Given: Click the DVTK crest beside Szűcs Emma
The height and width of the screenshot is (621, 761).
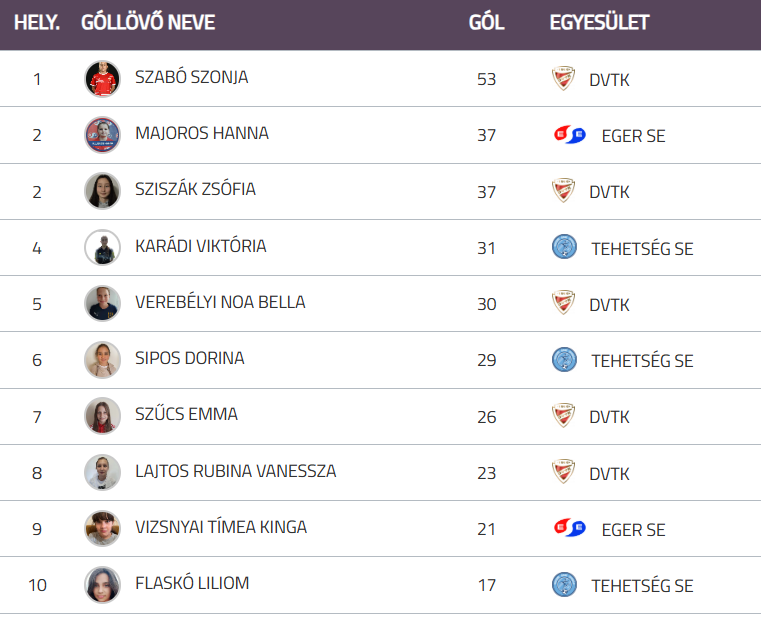Looking at the screenshot, I should 564,416.
